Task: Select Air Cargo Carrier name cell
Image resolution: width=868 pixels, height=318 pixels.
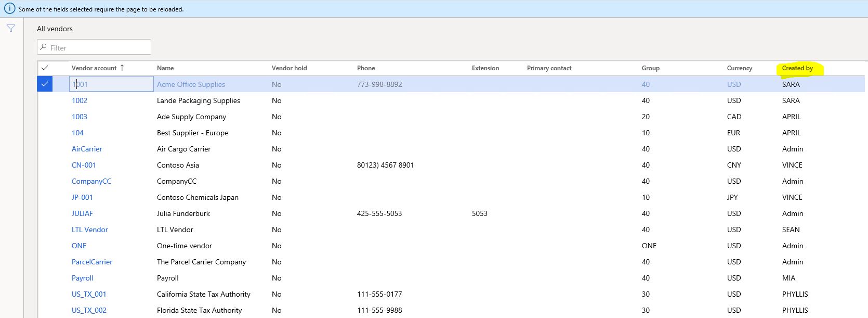Action: 183,149
